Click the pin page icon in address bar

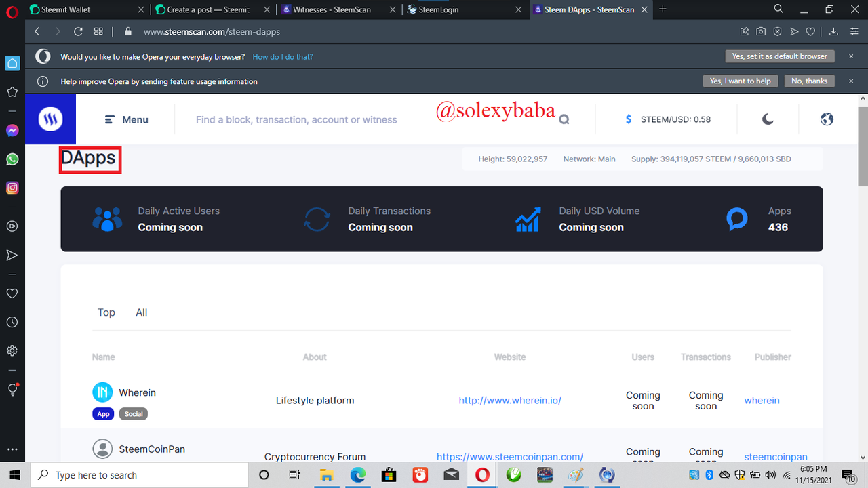745,31
